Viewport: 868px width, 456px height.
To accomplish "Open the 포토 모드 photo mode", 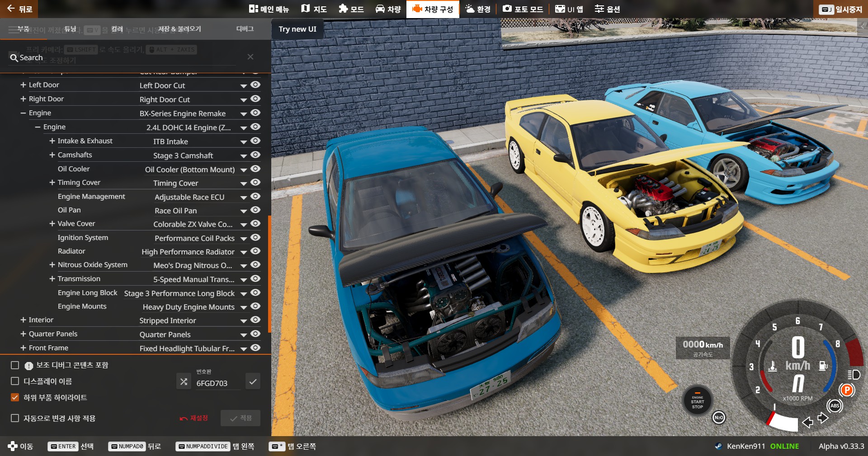I will [523, 9].
